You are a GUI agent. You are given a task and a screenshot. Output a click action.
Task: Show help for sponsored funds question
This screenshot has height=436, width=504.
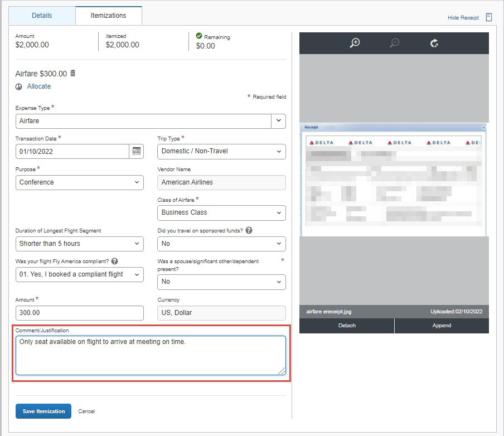click(x=249, y=230)
